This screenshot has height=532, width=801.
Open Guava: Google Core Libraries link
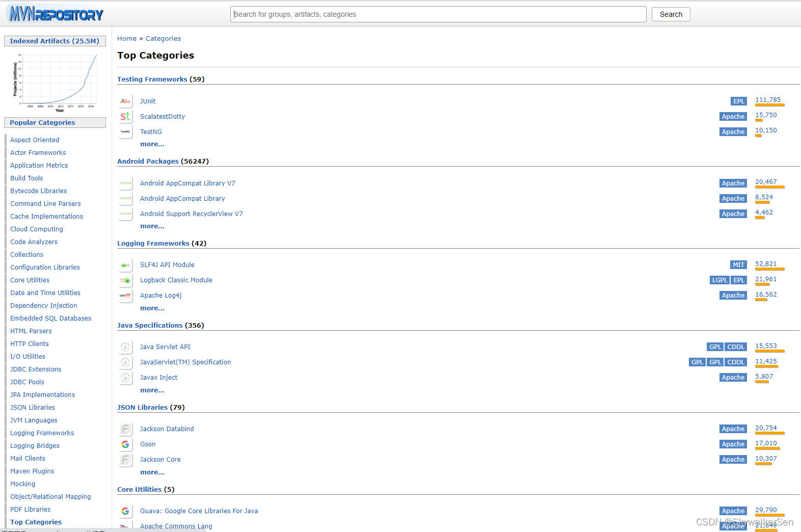click(x=199, y=511)
